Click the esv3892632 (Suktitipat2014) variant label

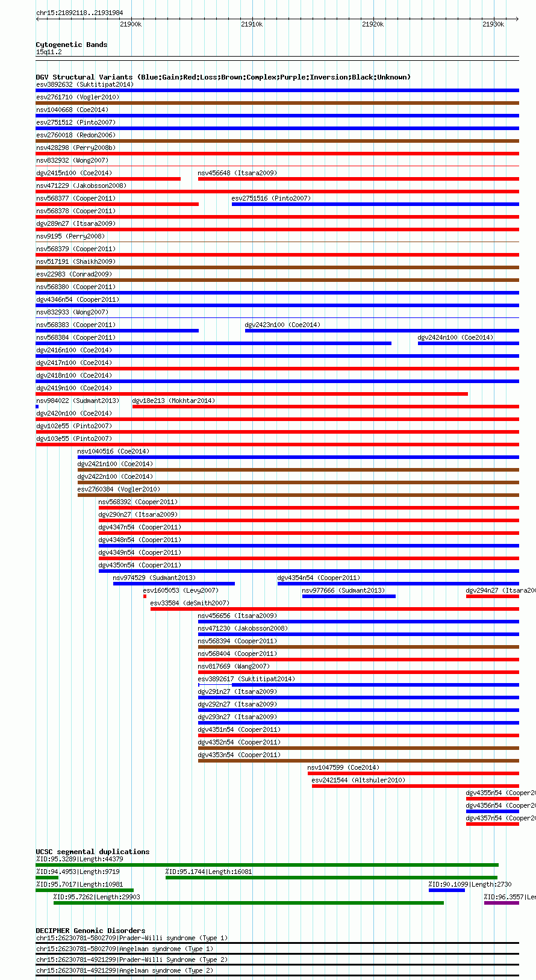click(85, 84)
